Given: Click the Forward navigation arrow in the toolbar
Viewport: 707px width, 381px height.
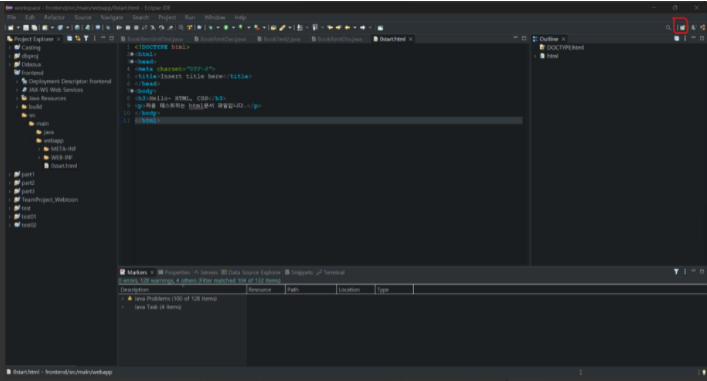Looking at the screenshot, I should click(x=363, y=28).
